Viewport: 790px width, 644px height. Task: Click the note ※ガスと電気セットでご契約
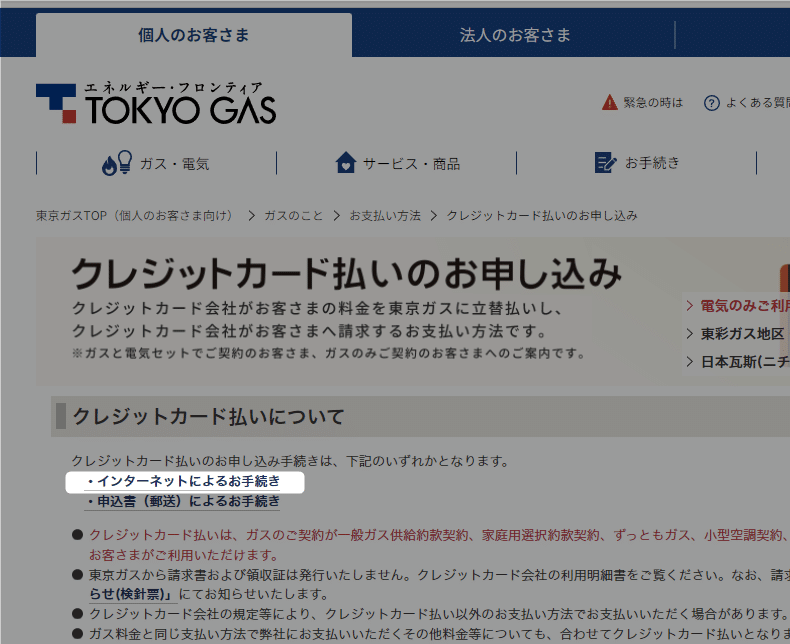pyautogui.click(x=328, y=353)
